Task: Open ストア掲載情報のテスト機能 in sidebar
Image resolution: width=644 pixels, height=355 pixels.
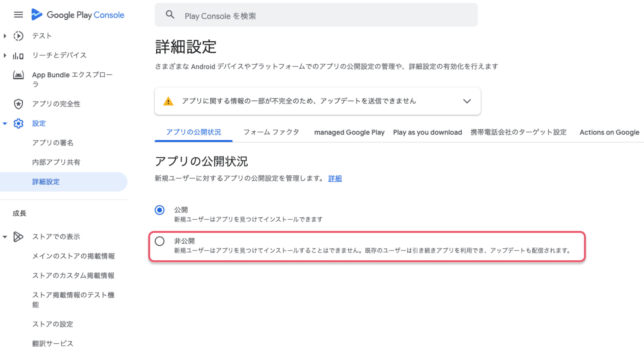Action: click(73, 300)
